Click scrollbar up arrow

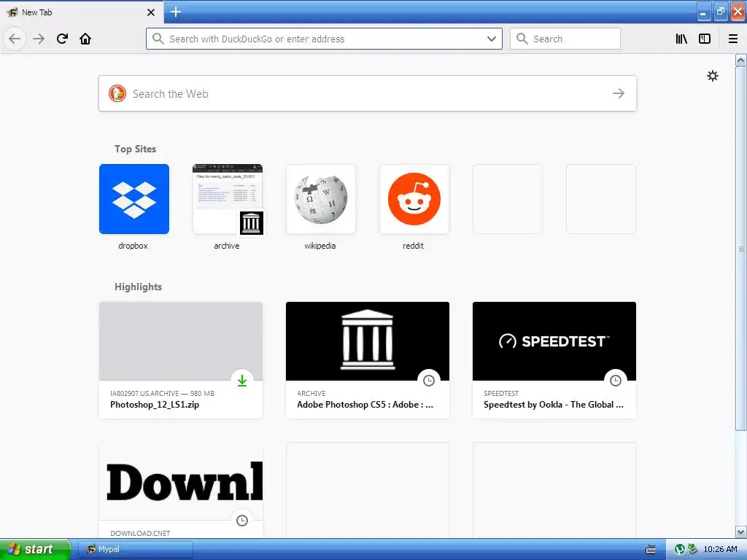tap(740, 60)
